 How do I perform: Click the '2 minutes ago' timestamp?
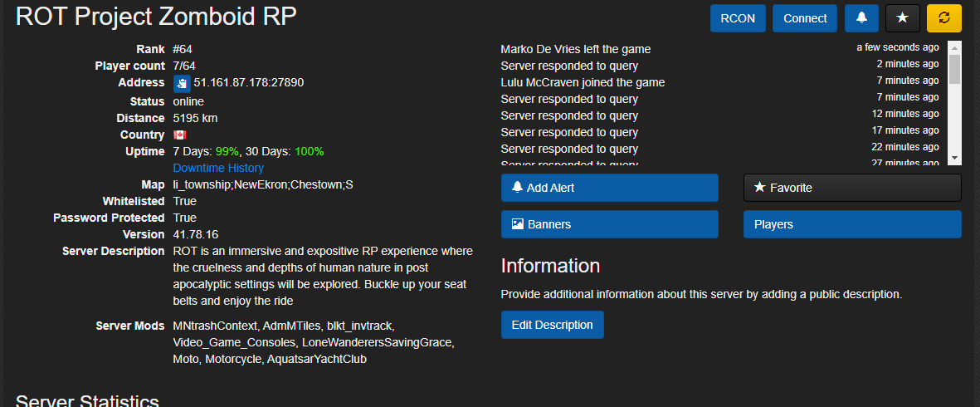[x=908, y=64]
